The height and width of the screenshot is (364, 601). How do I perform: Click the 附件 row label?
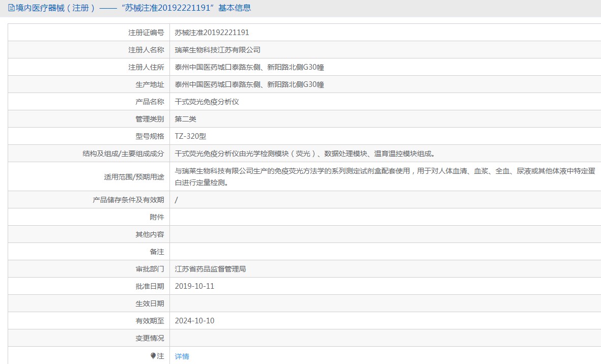tap(157, 217)
